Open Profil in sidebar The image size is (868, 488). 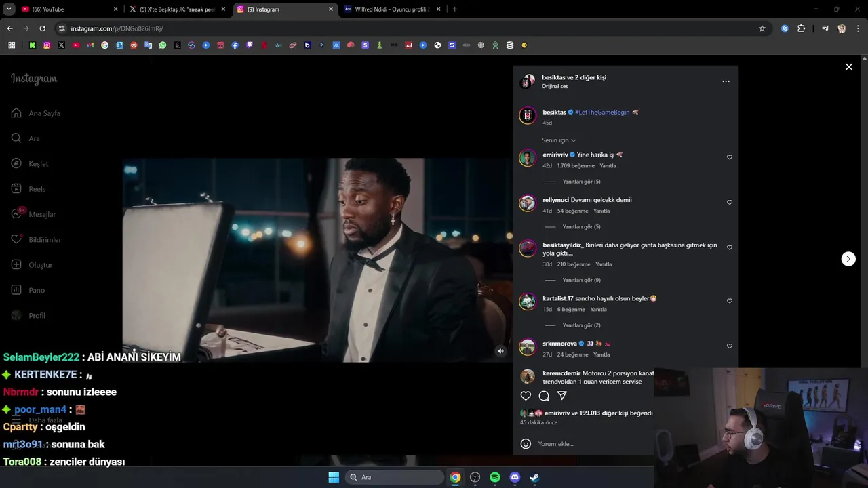[28, 315]
